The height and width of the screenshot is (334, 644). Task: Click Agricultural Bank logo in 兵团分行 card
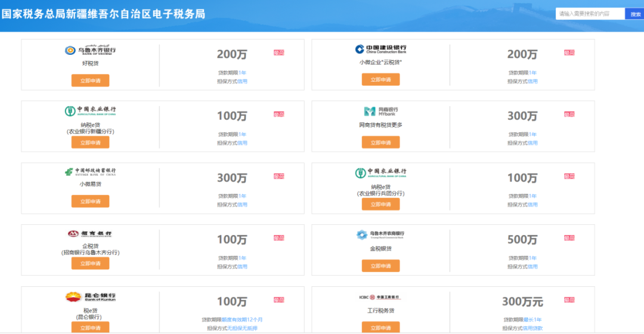(x=380, y=173)
